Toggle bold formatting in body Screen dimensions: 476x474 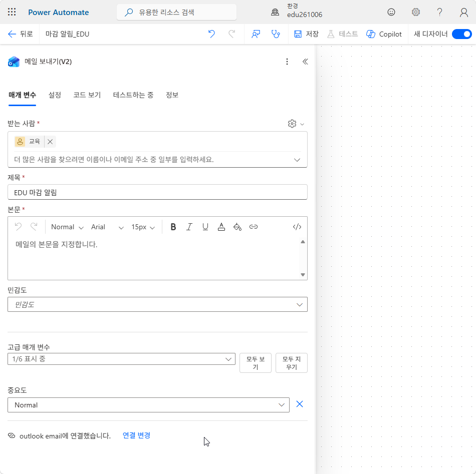(173, 227)
